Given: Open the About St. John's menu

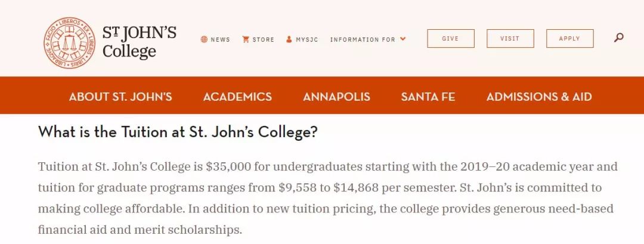Looking at the screenshot, I should point(120,97).
